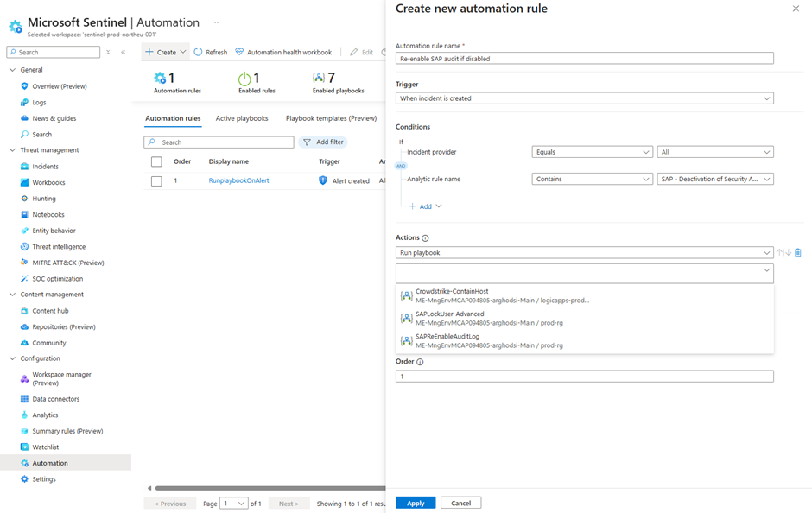This screenshot has width=812, height=513.
Task: Open Summary rules (Preview) icon
Action: coord(24,431)
